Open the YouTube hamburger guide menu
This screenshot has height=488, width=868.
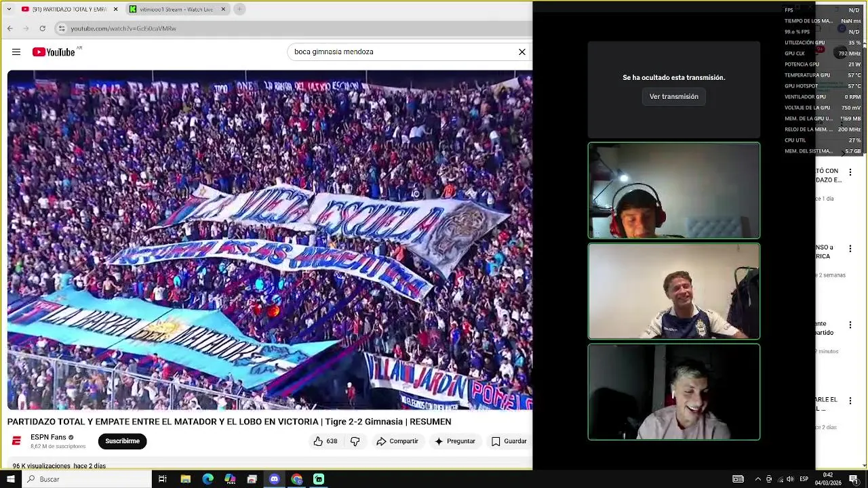(16, 52)
